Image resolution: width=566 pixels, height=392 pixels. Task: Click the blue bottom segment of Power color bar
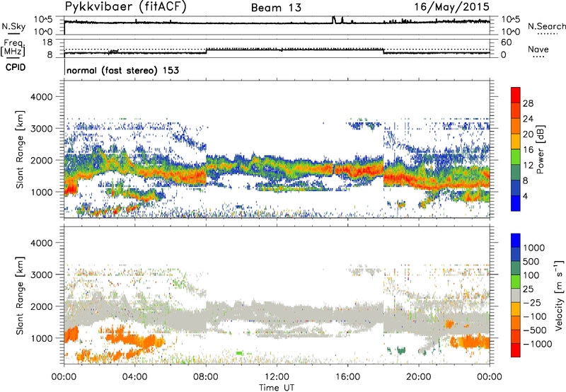pos(516,203)
